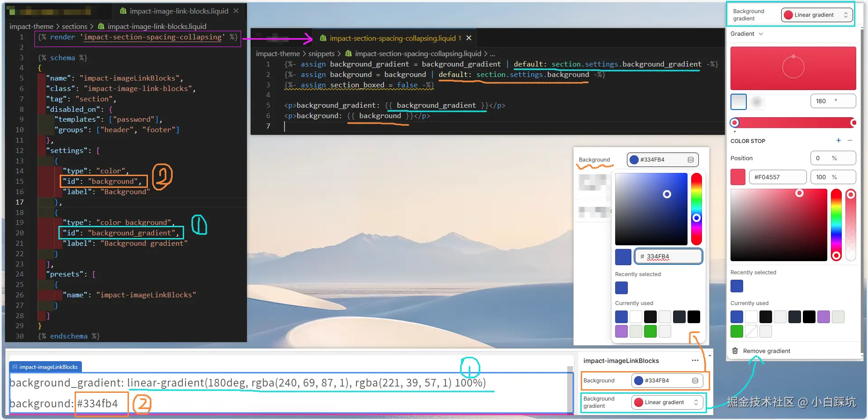Select the radial gradient style icon

point(757,101)
